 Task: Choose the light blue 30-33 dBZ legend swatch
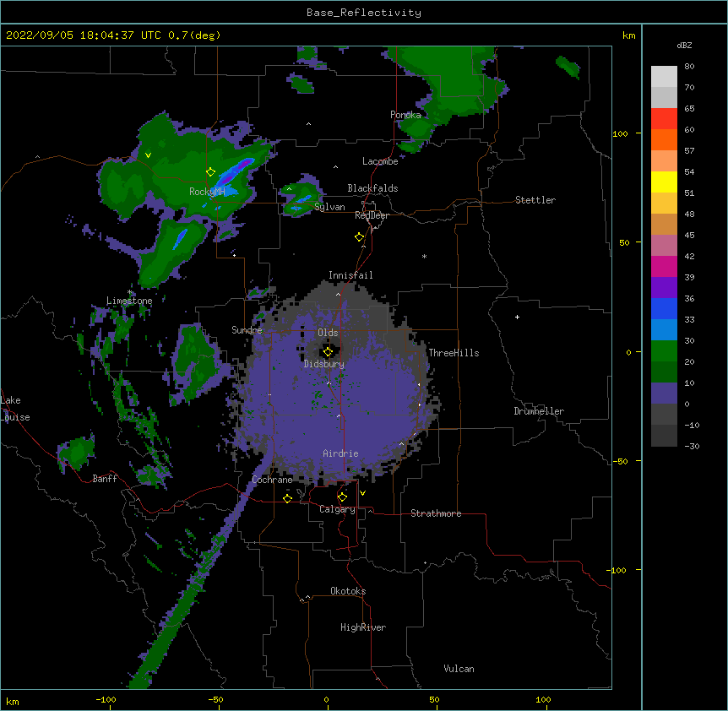click(x=664, y=330)
